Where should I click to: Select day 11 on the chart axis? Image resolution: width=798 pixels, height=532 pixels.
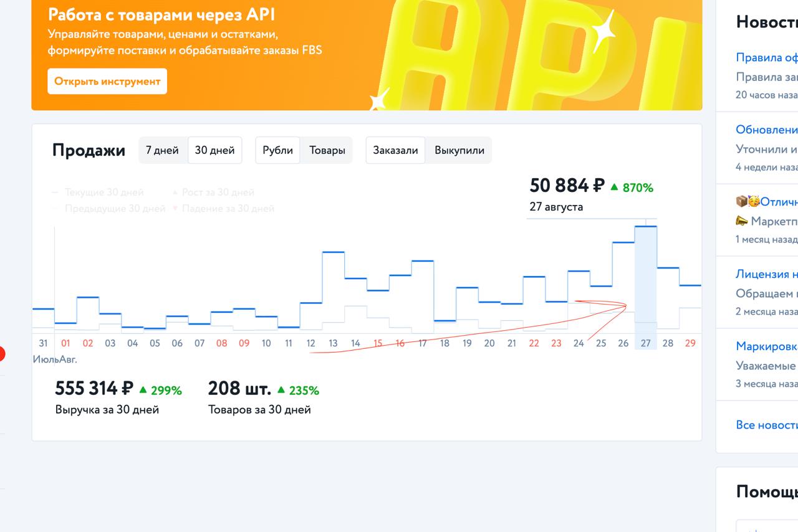click(289, 343)
